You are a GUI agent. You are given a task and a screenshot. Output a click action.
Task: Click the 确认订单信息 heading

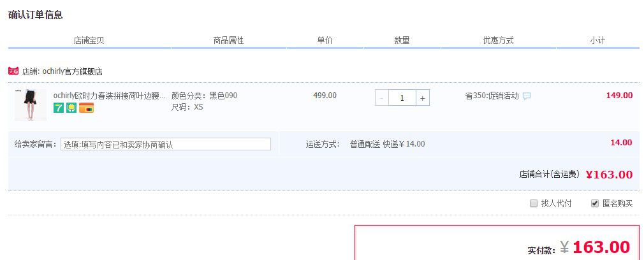(x=35, y=15)
